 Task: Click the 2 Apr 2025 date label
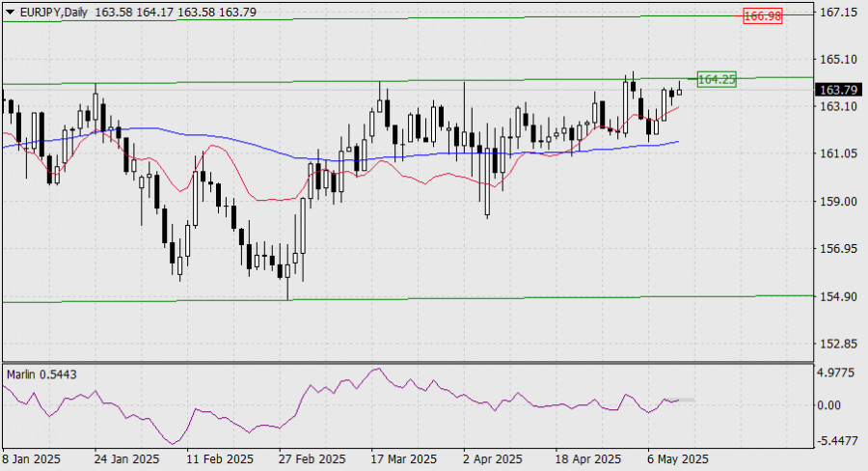point(493,459)
